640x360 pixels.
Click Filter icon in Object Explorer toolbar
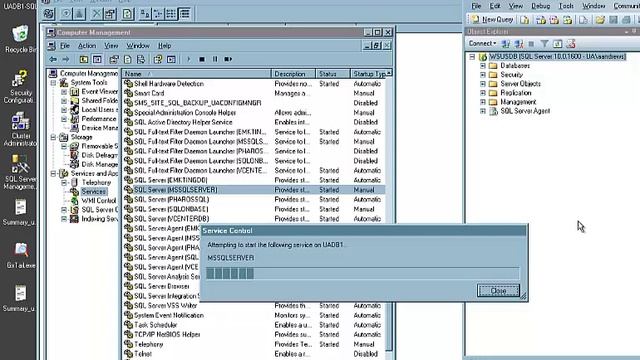pyautogui.click(x=544, y=43)
